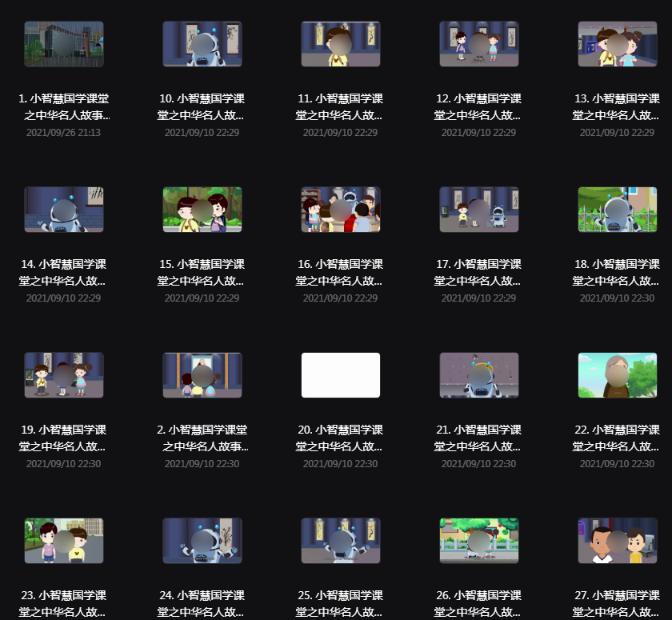
Task: Click the file name starting with '11. 小智慧国学课'
Action: tap(340, 107)
